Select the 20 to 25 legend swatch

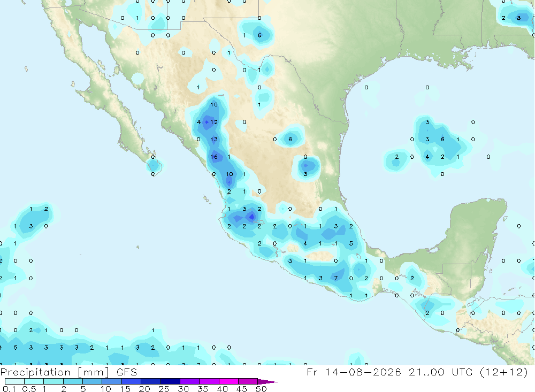[x=150, y=381]
